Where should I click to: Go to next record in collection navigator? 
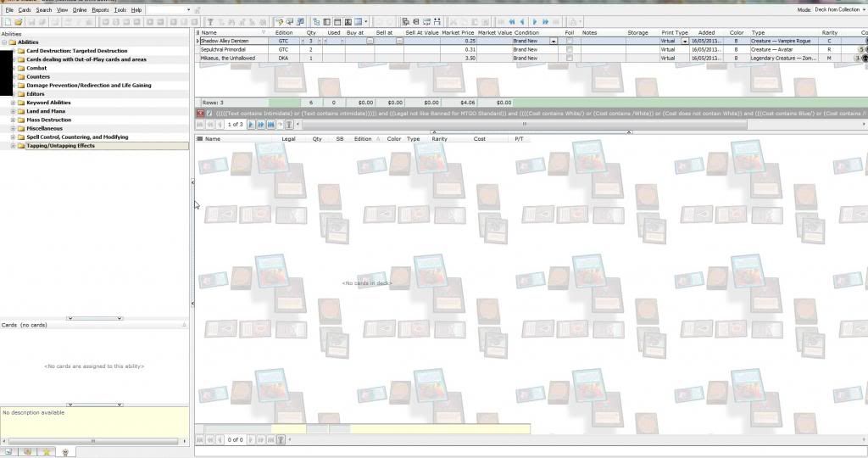pos(251,125)
